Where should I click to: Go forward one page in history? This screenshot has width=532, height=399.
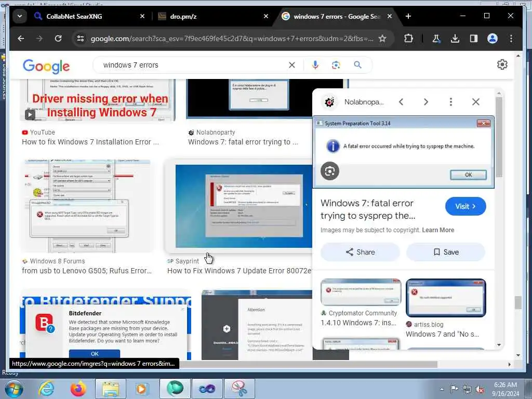[39, 38]
